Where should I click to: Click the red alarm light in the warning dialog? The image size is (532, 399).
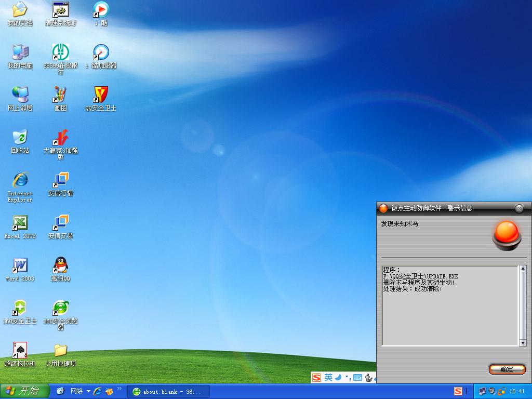coord(507,235)
